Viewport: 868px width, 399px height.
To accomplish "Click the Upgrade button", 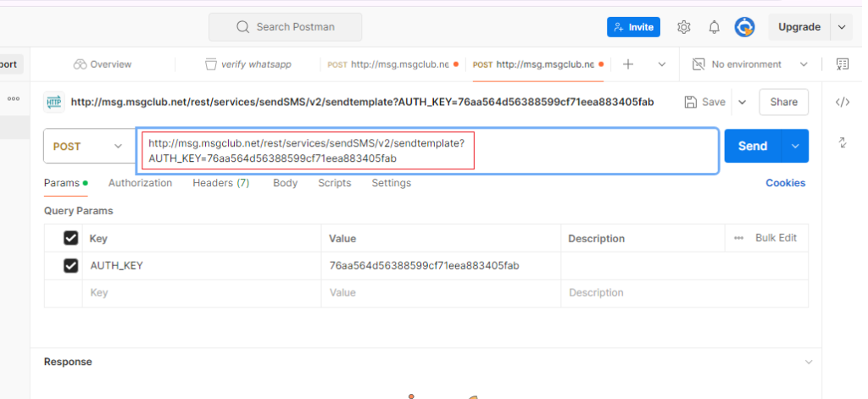I will point(798,27).
